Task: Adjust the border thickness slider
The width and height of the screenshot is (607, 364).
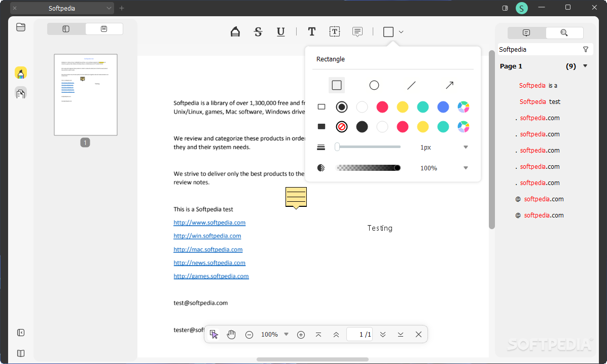Action: click(368, 147)
